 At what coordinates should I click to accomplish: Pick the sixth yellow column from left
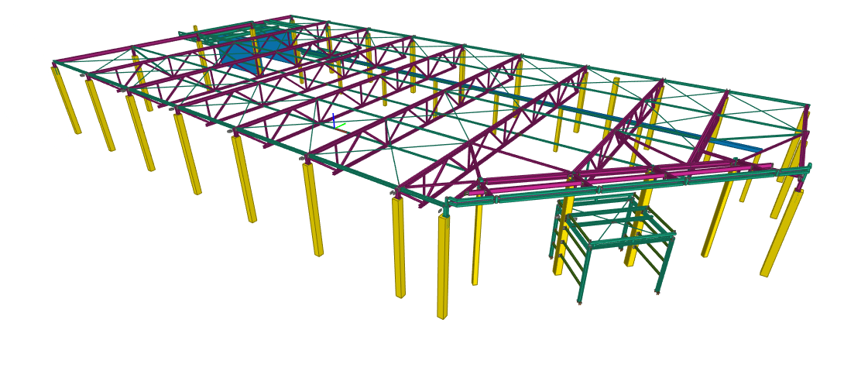tap(313, 209)
